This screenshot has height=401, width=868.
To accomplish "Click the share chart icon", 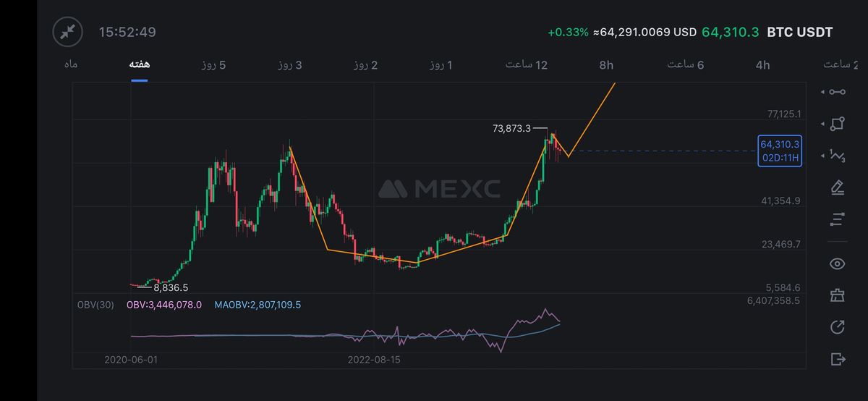I will pos(838,327).
